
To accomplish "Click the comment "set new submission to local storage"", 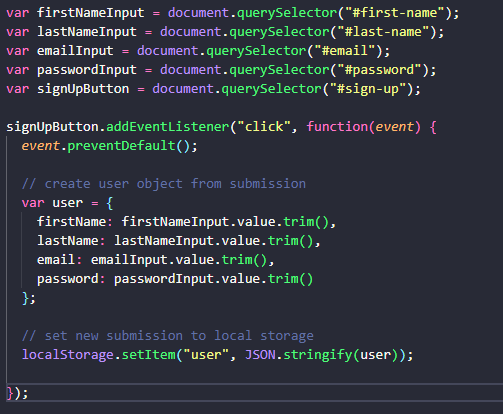I will point(168,336).
